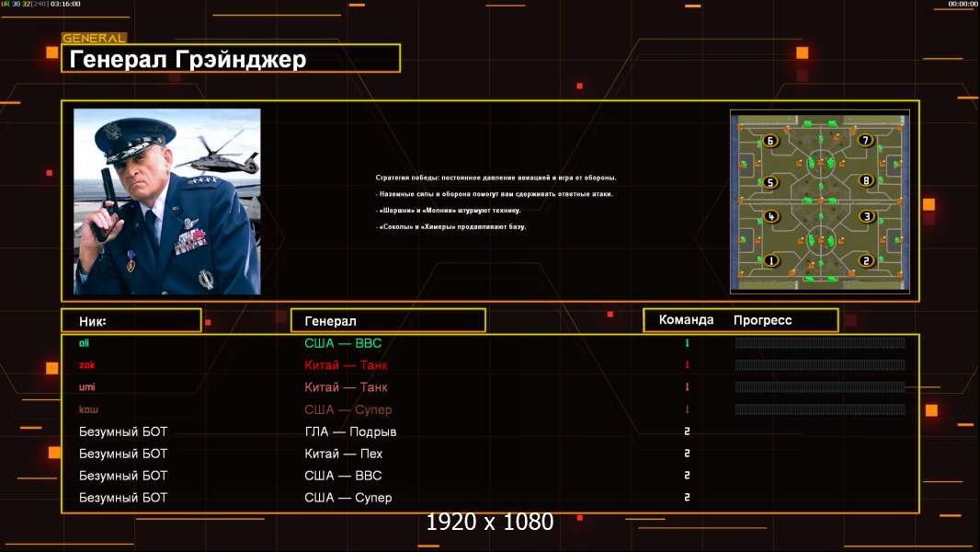Click strategy line "Стратегия победы"
Screen dimensions: 980x552
pyautogui.click(x=496, y=178)
